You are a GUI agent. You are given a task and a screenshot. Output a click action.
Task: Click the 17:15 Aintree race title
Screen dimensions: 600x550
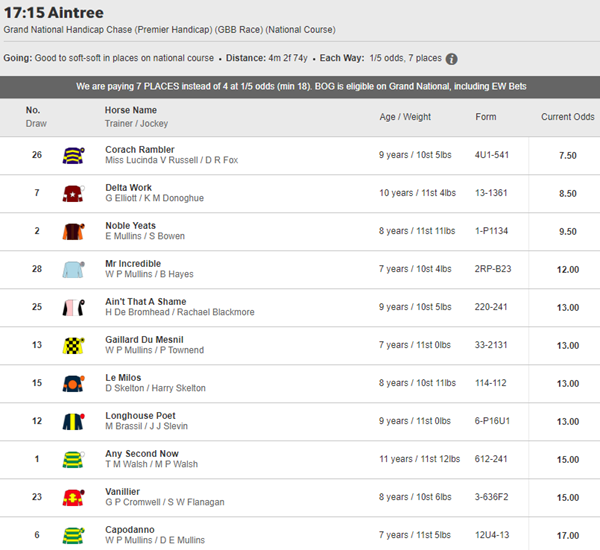pos(54,13)
